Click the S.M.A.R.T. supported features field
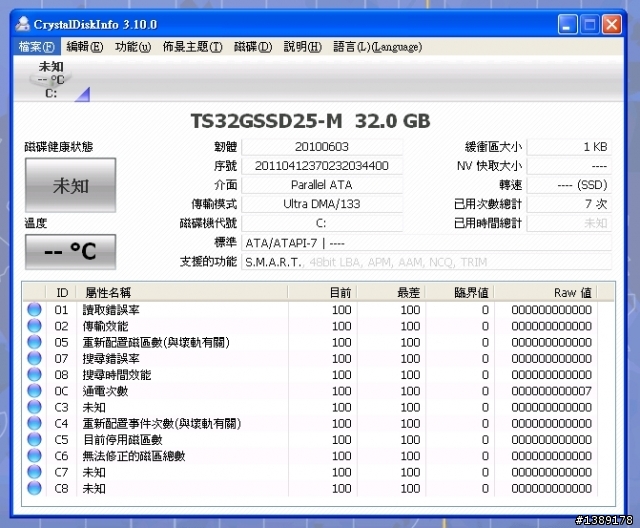Viewport: 640px width, 528px height. coord(427,262)
